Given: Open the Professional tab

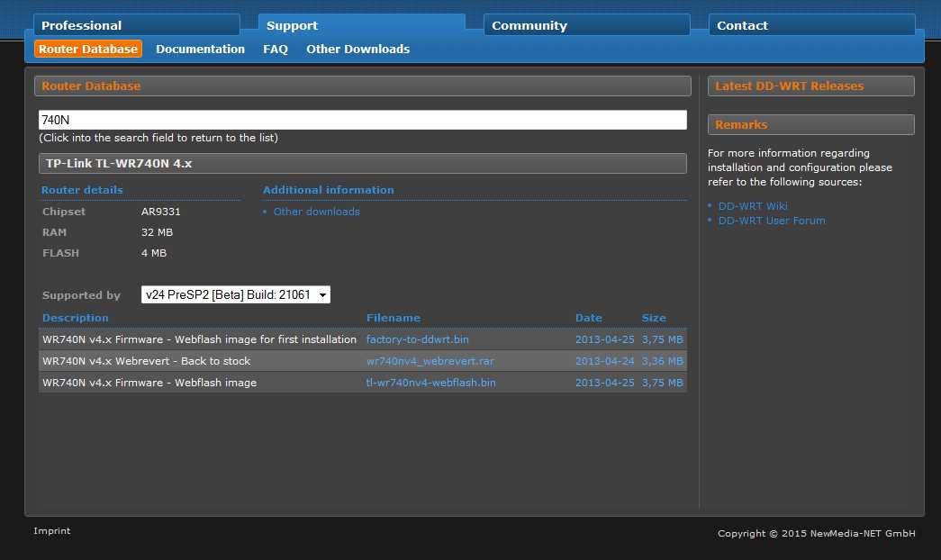Looking at the screenshot, I should pos(137,25).
